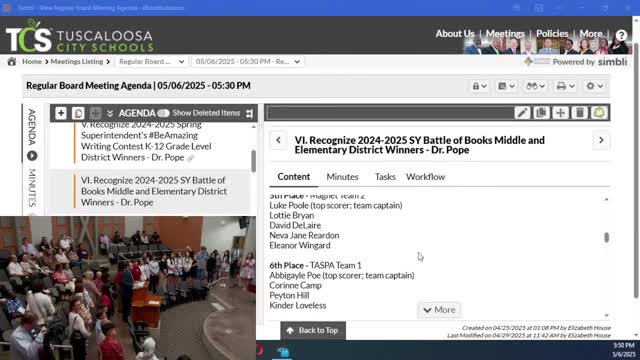
Task: Go to previous agenda item arrow
Action: click(278, 140)
